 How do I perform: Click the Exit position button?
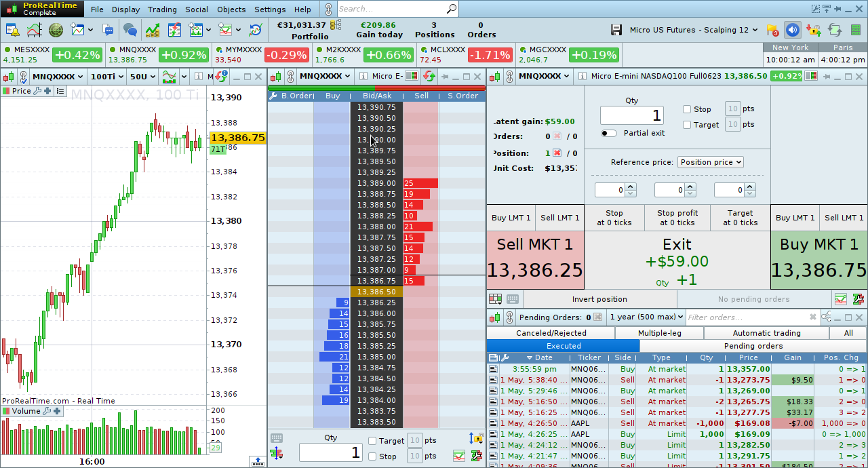pos(677,260)
